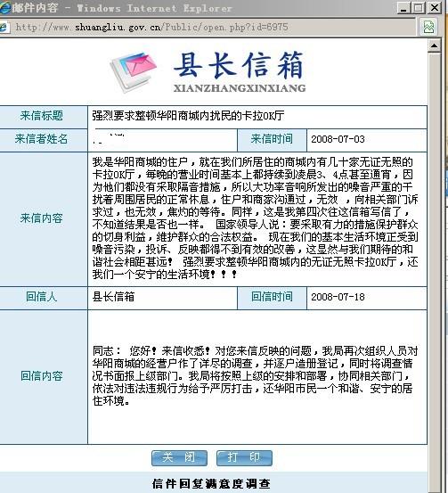Click the 信件回复满意度调查 heading
Screen dimensions: 448x493
(211, 483)
